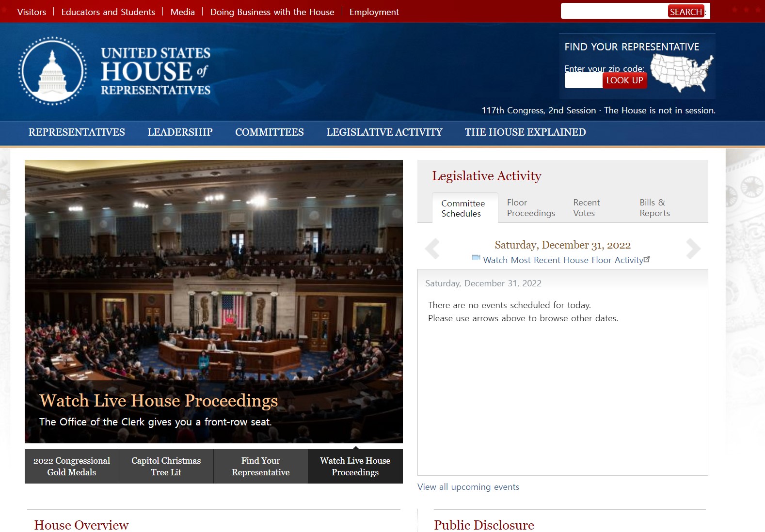Go to previous date with left arrow
Viewport: 765px width, 532px height.
pos(432,249)
